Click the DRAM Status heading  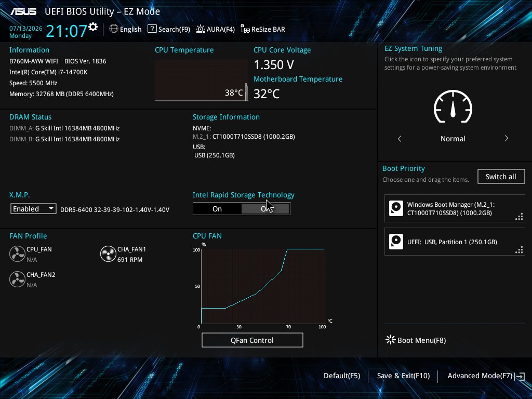31,117
